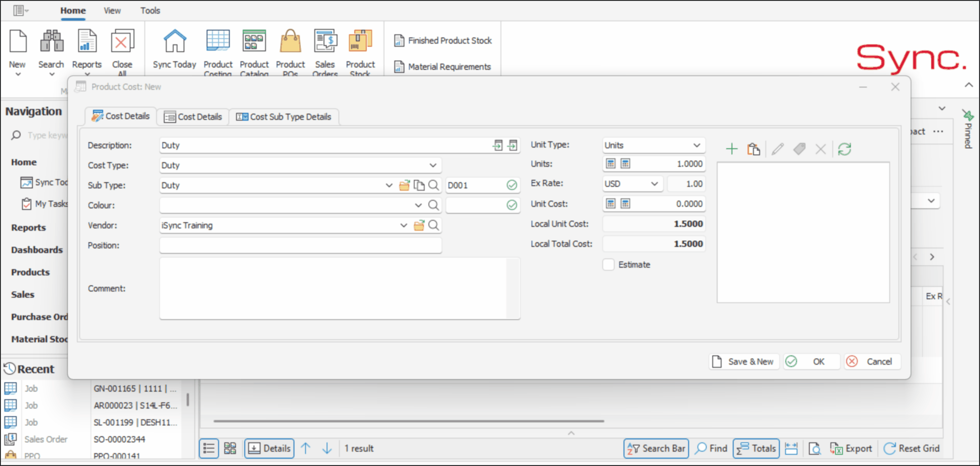Viewport: 980px width, 466px height.
Task: Click the second calculator icon in Unit Cost
Action: click(626, 204)
